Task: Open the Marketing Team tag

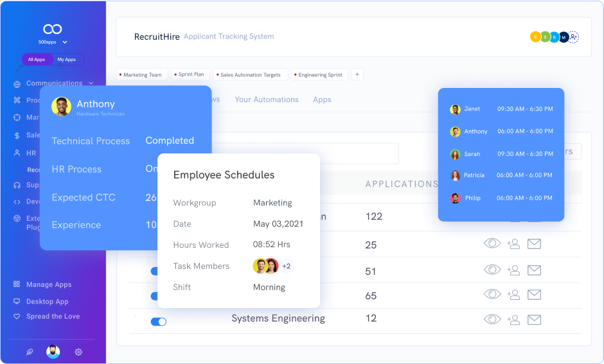Action: click(x=141, y=74)
